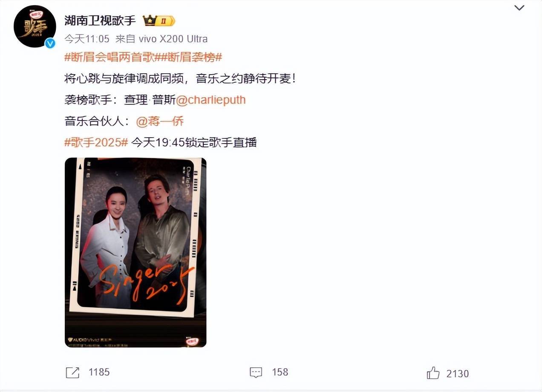View the Singer 2025 poster image

[135, 252]
